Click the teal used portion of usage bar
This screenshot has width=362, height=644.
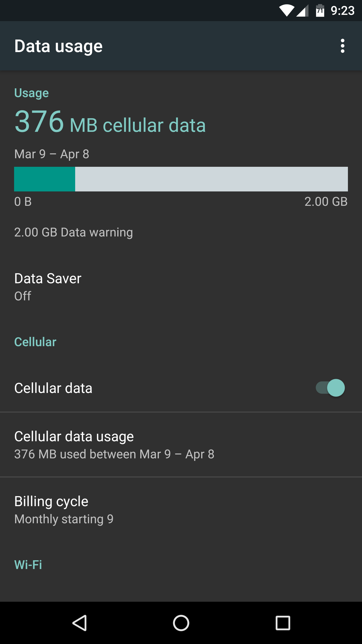coord(44,179)
